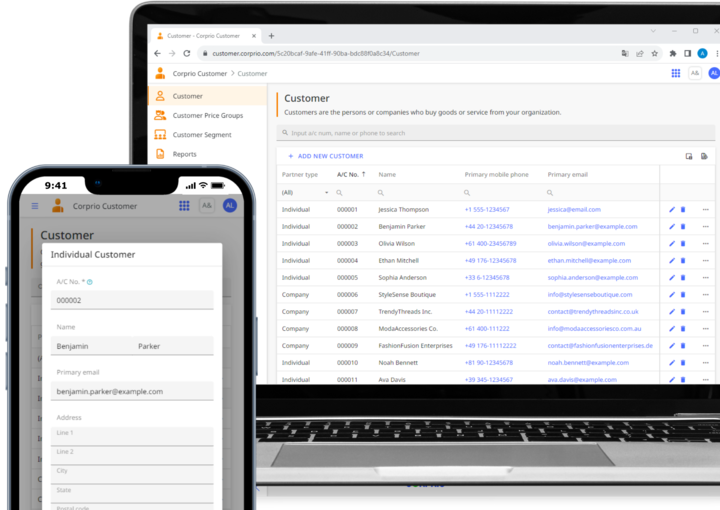Click the A/C No. field on phone

pos(132,300)
